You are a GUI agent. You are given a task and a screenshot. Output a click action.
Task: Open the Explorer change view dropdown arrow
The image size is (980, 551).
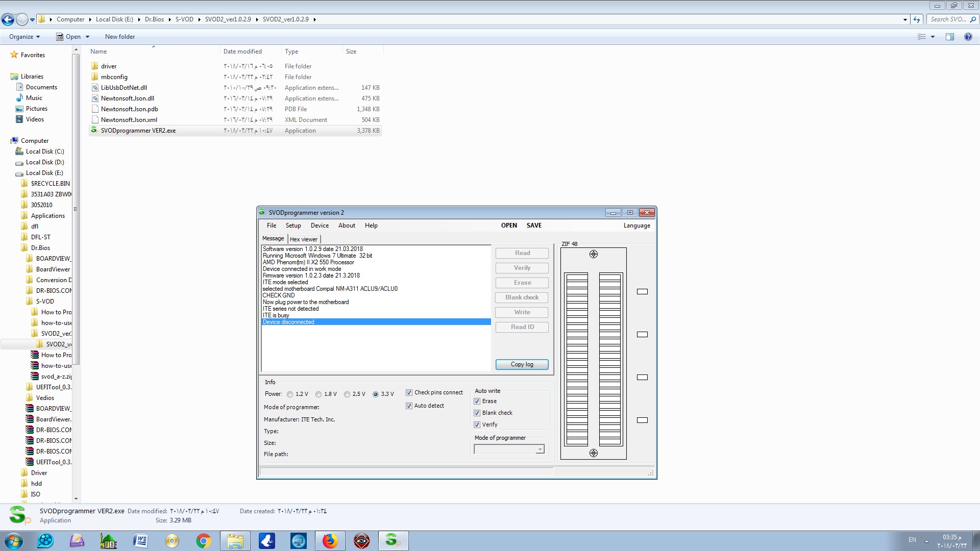[x=933, y=37]
